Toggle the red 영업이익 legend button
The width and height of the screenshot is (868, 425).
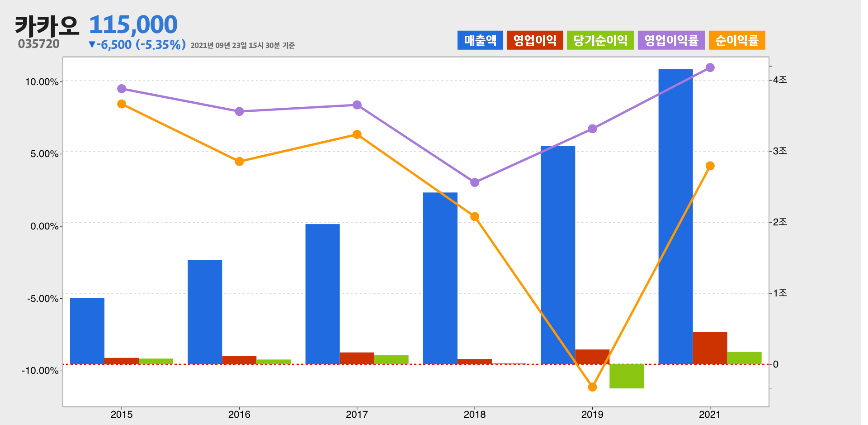click(x=535, y=40)
